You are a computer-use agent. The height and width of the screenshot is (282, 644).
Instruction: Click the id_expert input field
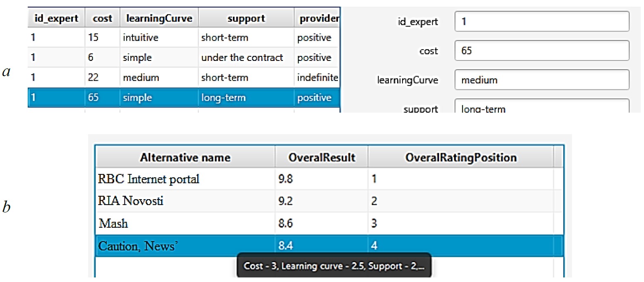[541, 22]
